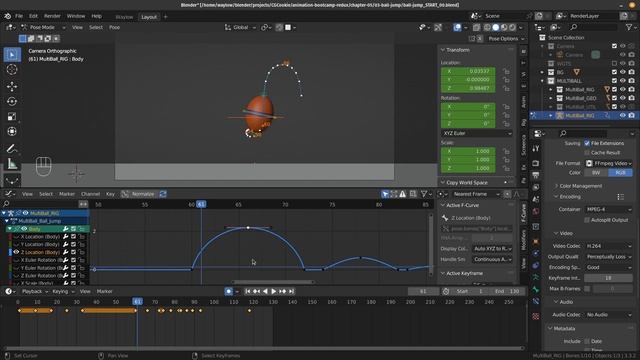Toggle the Metadata Date checkbox
Image resolution: width=640 pixels, height=360 pixels.
click(587, 341)
